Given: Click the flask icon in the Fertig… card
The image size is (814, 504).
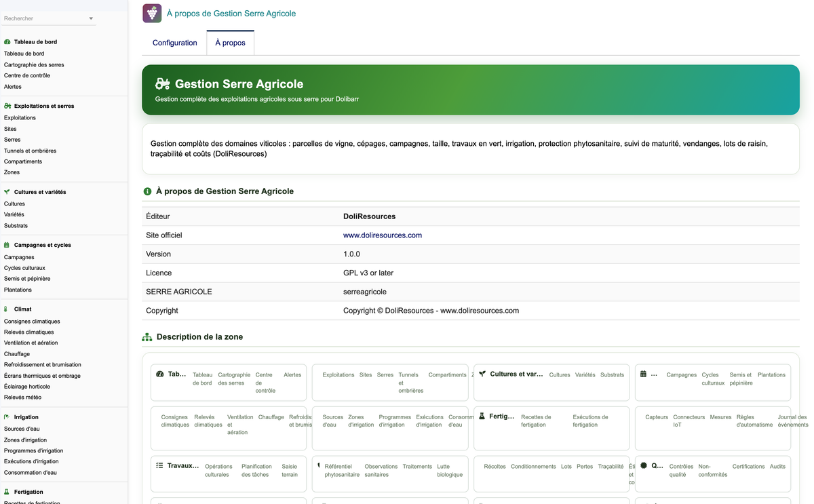Looking at the screenshot, I should pyautogui.click(x=482, y=416).
